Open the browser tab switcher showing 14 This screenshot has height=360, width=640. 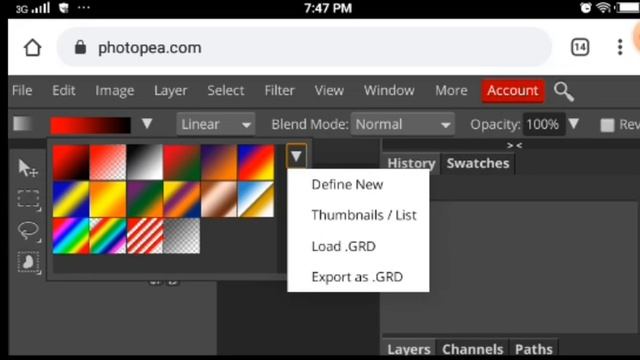click(580, 47)
